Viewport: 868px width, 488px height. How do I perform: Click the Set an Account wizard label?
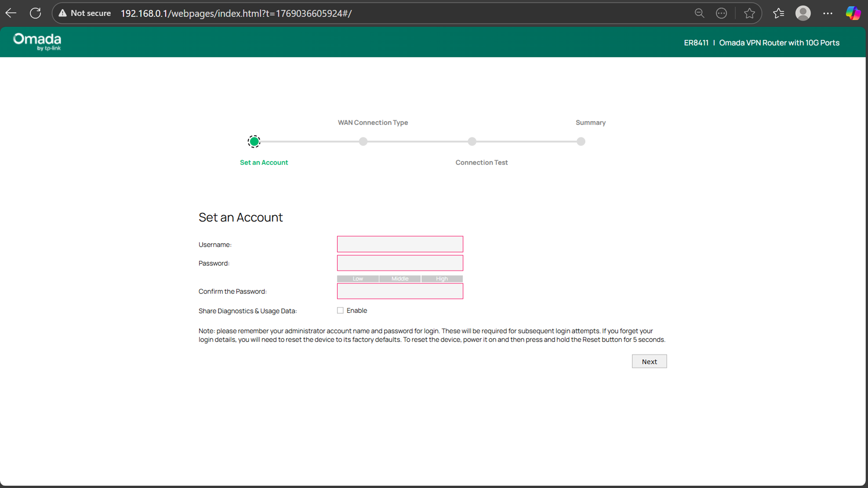click(x=264, y=162)
